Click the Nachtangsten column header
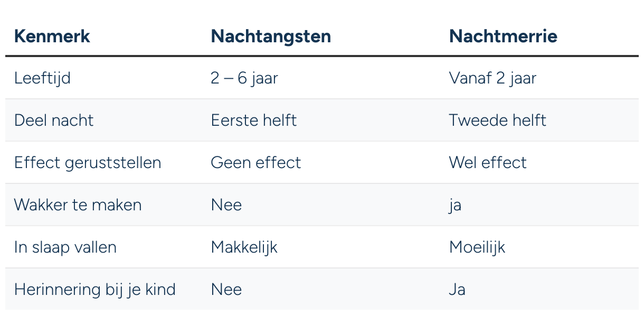Screen dimensions: 644x315 point(271,36)
